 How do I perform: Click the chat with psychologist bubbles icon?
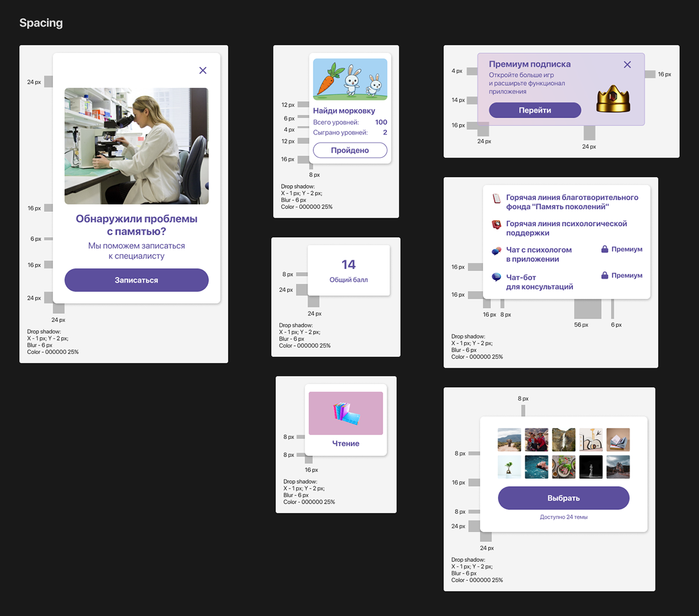coord(496,251)
